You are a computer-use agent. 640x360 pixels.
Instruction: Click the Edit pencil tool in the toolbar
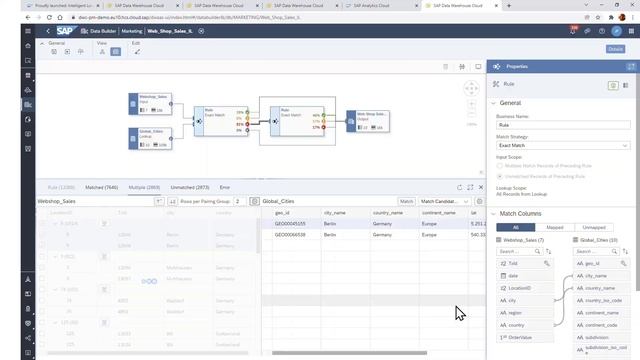tap(137, 52)
